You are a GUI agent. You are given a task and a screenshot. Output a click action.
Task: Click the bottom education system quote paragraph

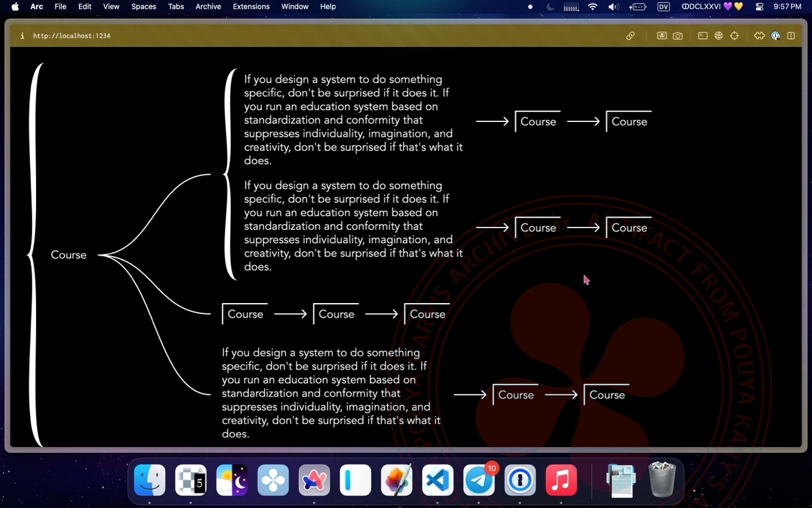[331, 393]
